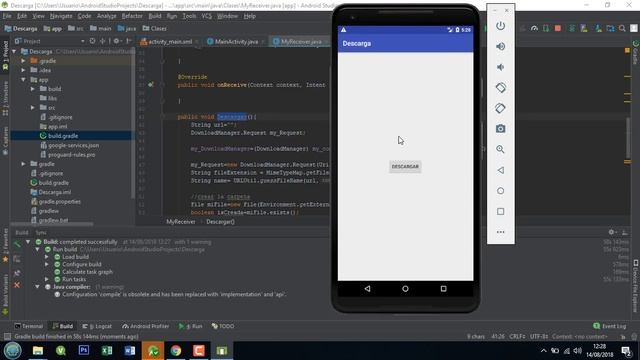Click Descarga breadcrumb in navigation bar
Screen dimensions: 640x360
tap(21, 29)
